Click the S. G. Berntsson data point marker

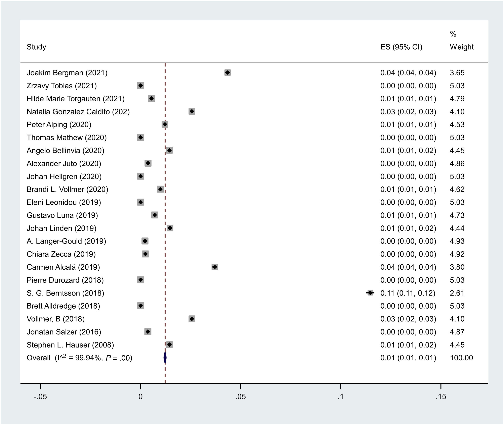click(370, 293)
